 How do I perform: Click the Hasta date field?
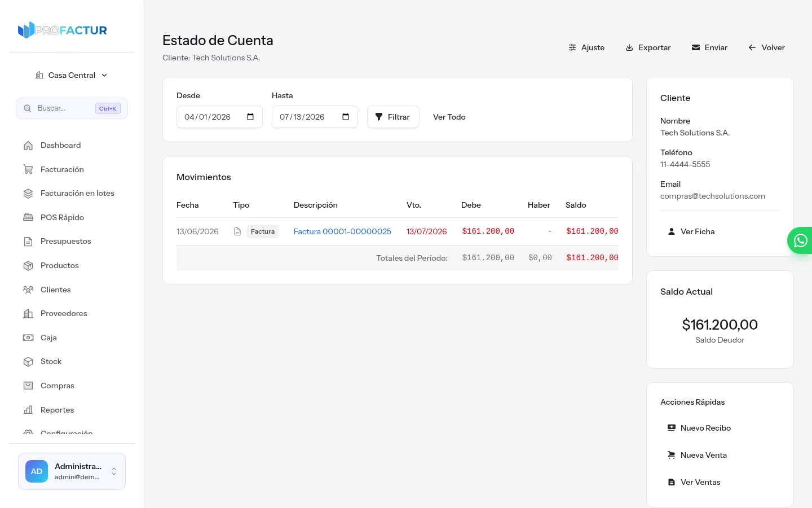pyautogui.click(x=315, y=117)
